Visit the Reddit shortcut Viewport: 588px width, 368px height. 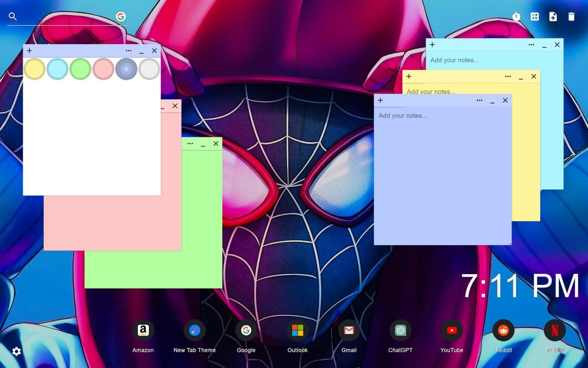pyautogui.click(x=503, y=330)
